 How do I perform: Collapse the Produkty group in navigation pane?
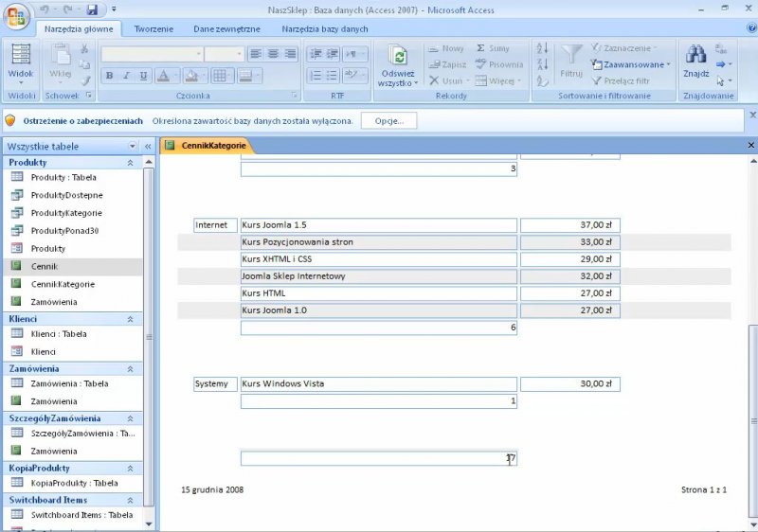130,163
